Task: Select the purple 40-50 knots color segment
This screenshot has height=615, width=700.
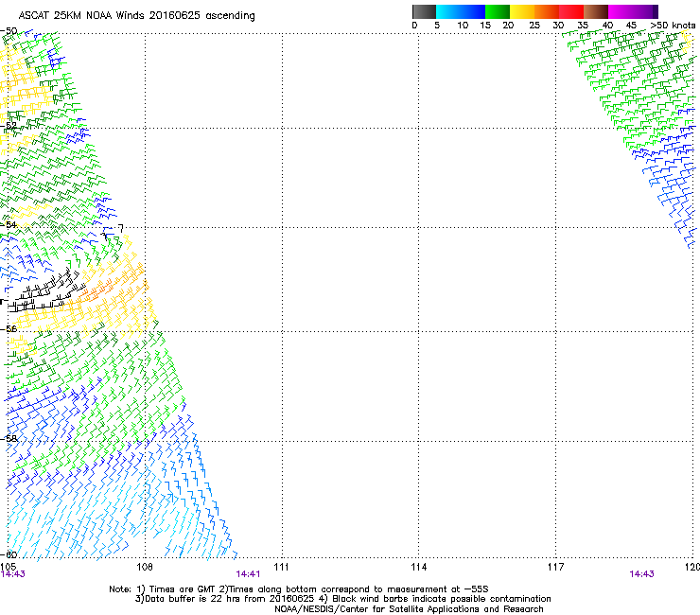Action: (x=633, y=11)
